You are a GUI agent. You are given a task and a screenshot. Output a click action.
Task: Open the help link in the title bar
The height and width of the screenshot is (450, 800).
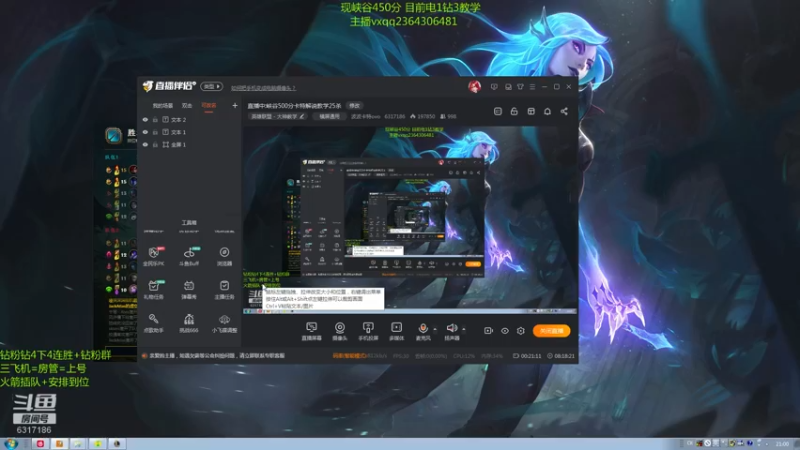click(263, 88)
